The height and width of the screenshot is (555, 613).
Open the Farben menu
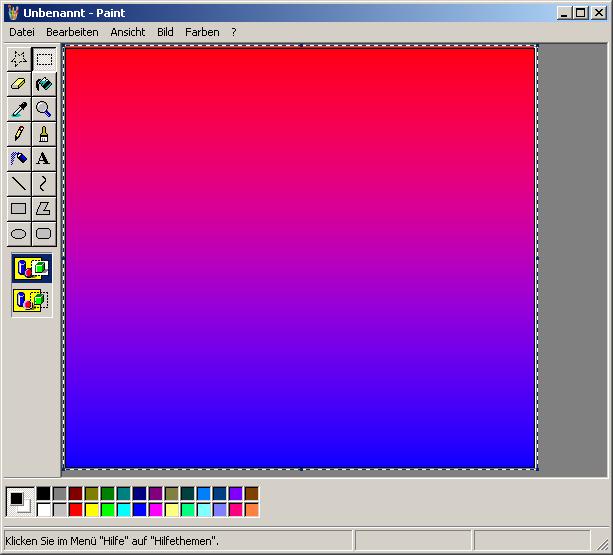click(x=202, y=32)
